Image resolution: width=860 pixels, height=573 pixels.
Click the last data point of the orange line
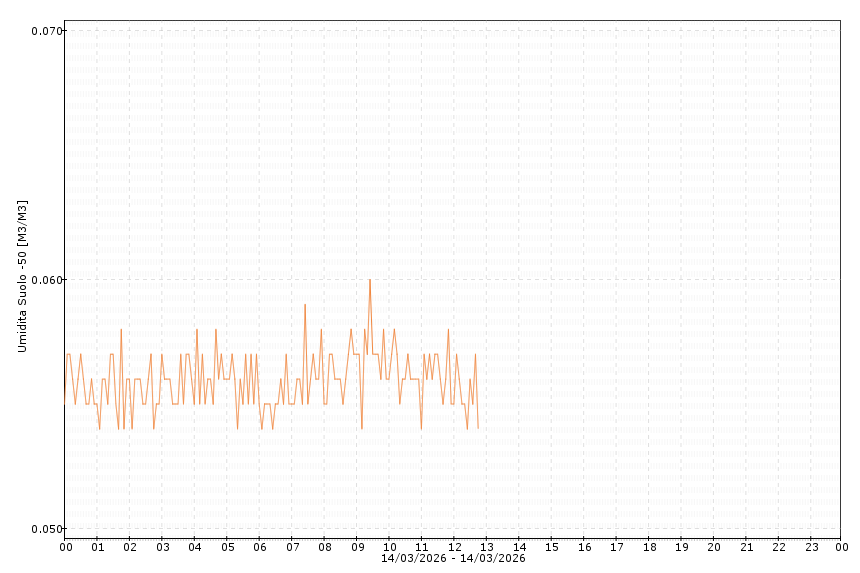click(x=478, y=428)
